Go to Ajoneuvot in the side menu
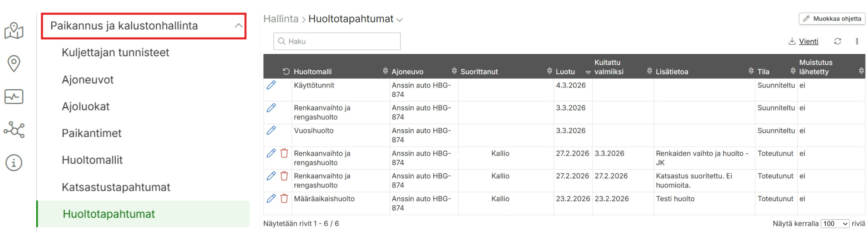This screenshot has height=233, width=868. point(87,79)
